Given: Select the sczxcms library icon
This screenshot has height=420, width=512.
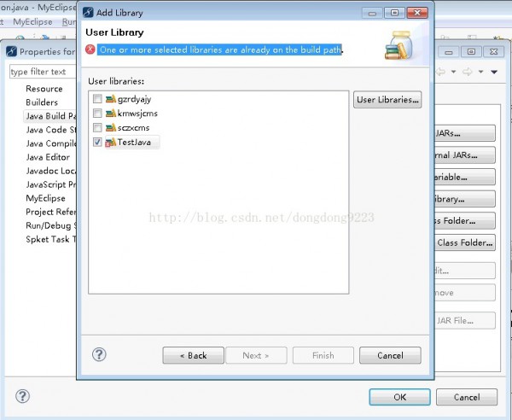Looking at the screenshot, I should [111, 127].
